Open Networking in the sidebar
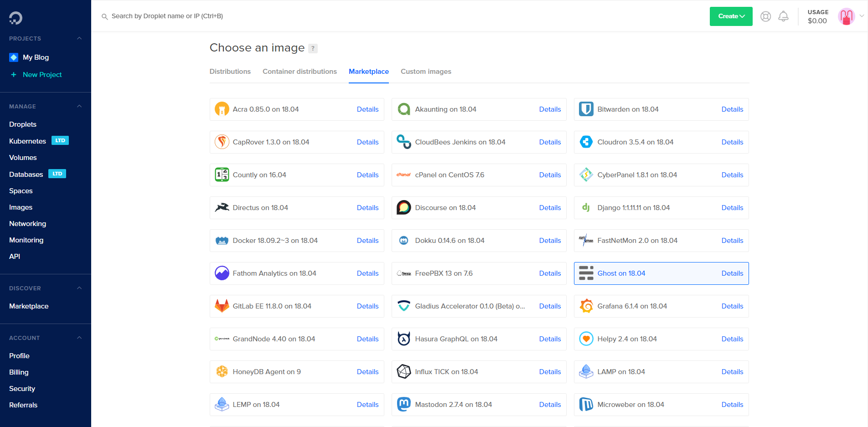The height and width of the screenshot is (427, 868). coord(27,224)
